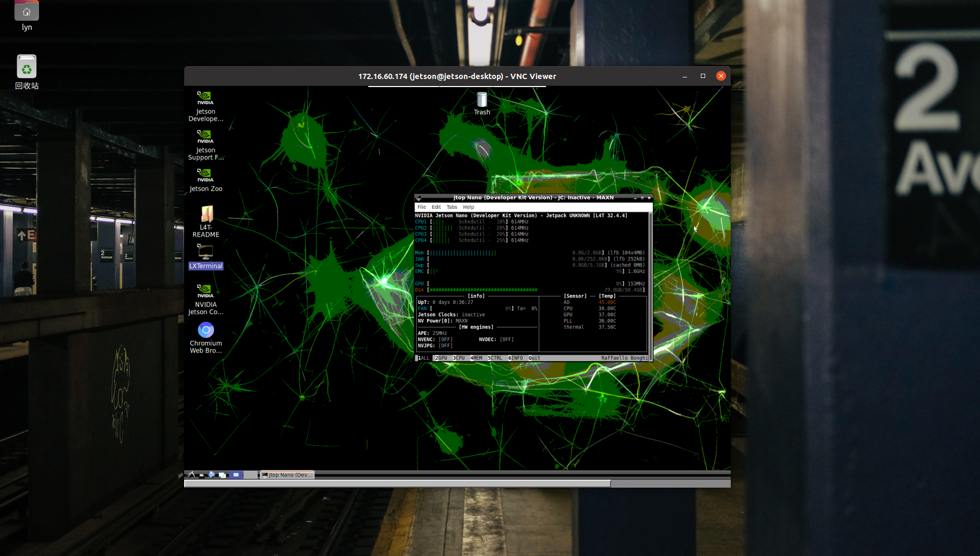
Task: Open the Help menu in the jtop terminal
Action: tap(469, 207)
